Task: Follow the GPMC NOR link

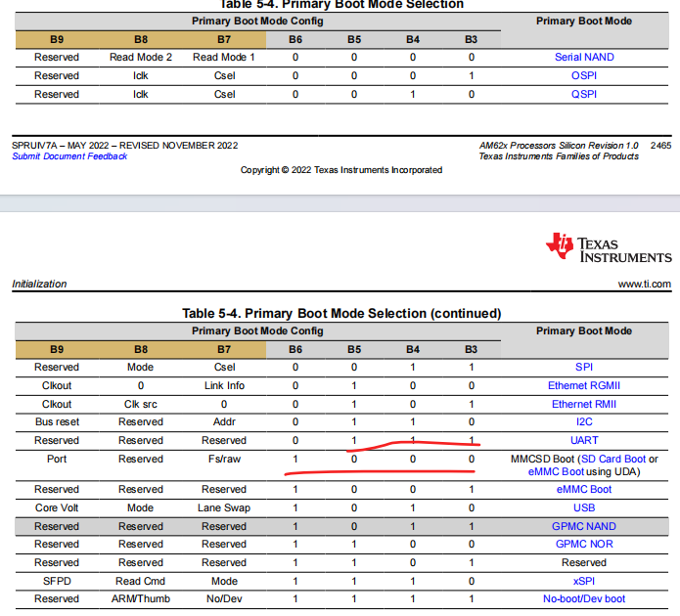Action: pos(584,545)
